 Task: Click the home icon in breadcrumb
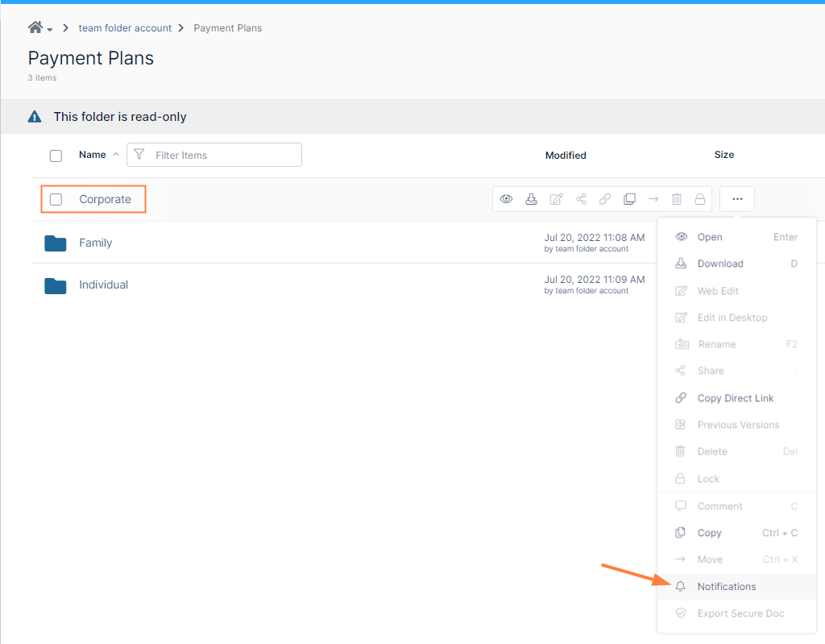(35, 27)
